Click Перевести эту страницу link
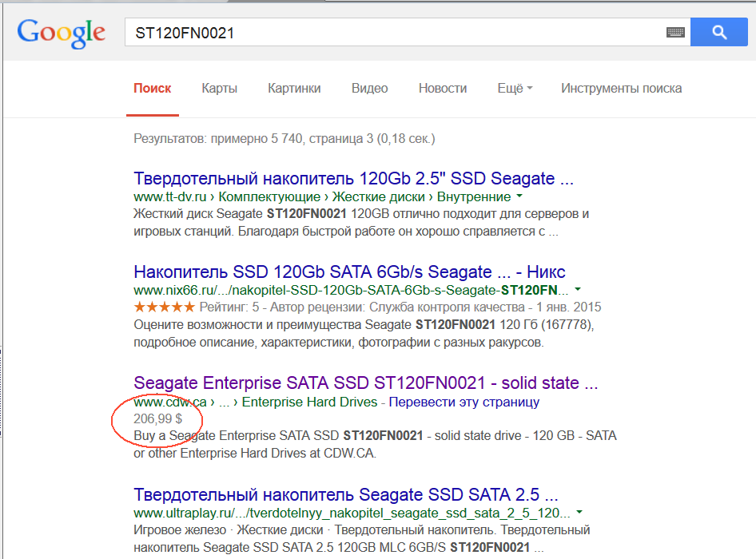The image size is (756, 559). pos(464,402)
